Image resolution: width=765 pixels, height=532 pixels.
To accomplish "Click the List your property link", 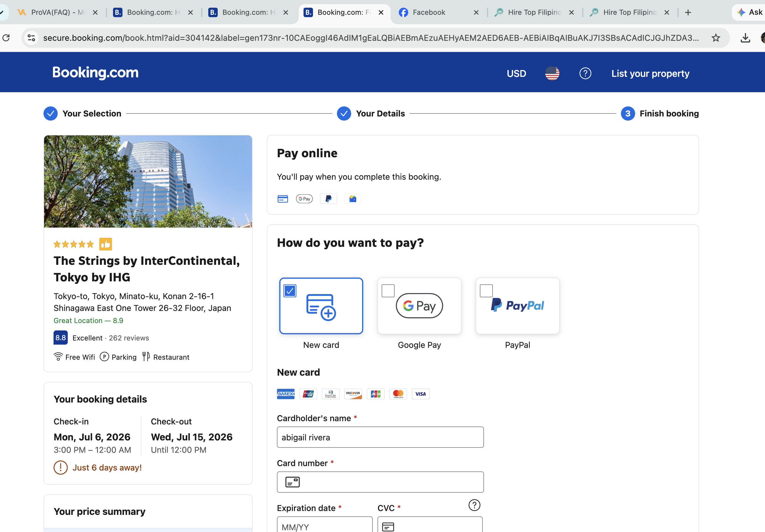I will (x=650, y=73).
